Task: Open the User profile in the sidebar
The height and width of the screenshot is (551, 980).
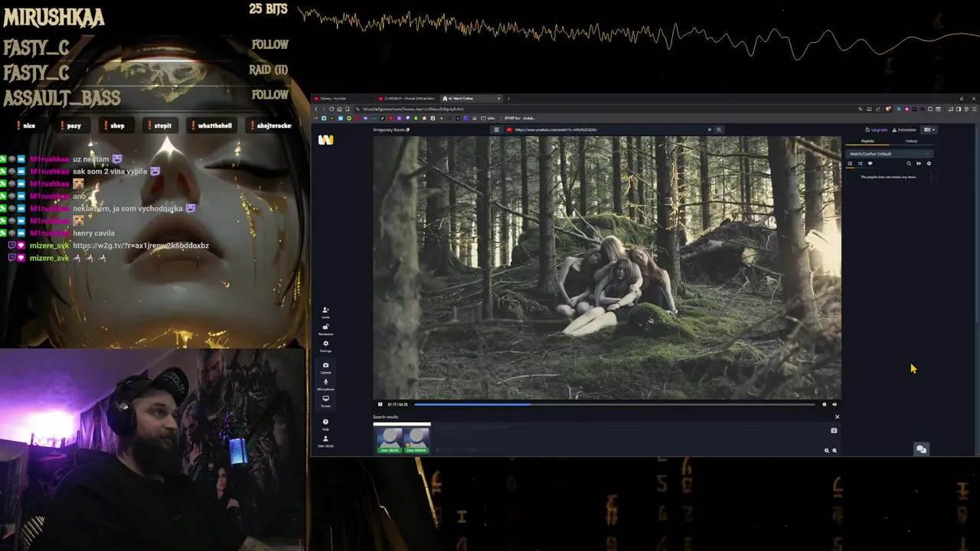Action: pyautogui.click(x=325, y=441)
